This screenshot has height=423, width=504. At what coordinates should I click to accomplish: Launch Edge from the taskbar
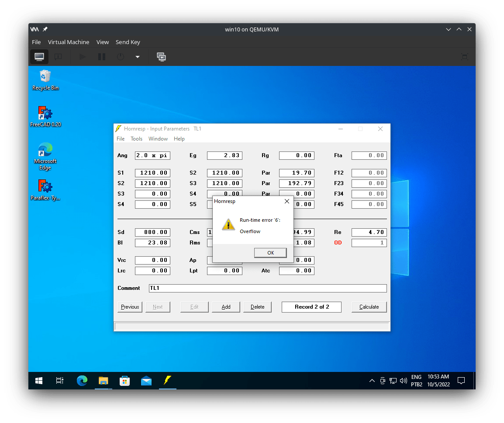[x=82, y=381]
